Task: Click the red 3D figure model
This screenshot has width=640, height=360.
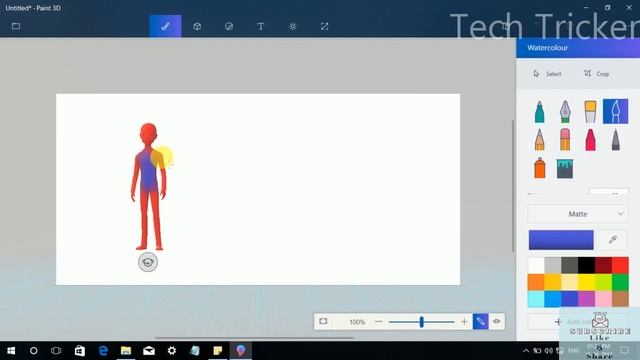Action: (149, 186)
